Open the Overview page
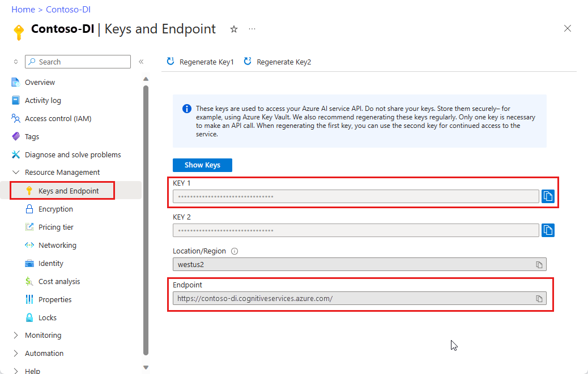The height and width of the screenshot is (374, 588). 41,82
